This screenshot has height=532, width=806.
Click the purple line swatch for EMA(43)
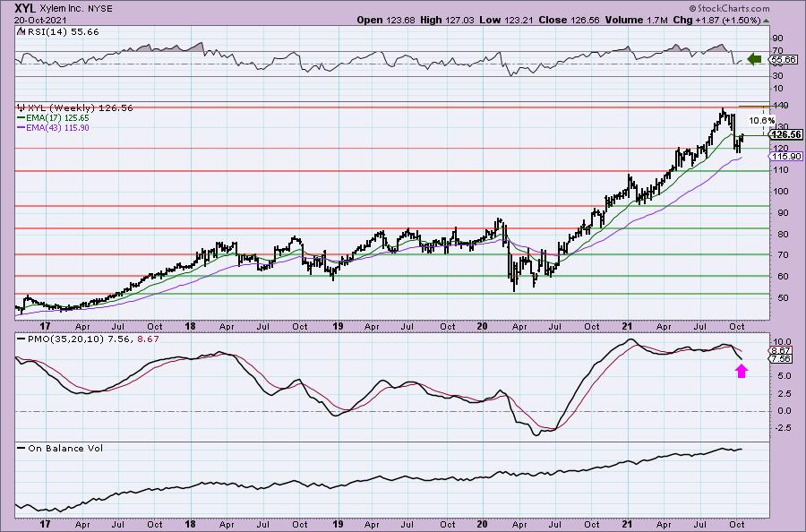pos(21,127)
